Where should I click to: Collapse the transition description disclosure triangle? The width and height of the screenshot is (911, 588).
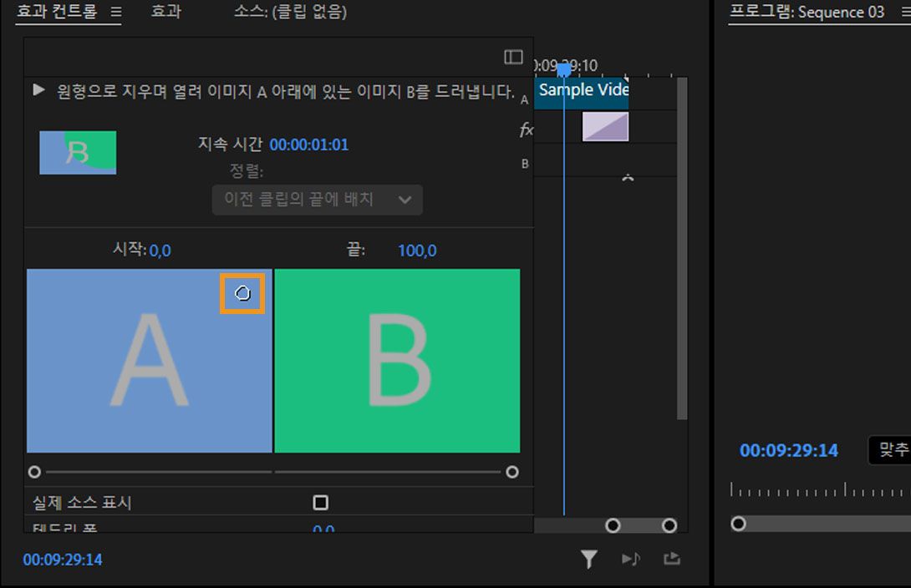click(38, 91)
